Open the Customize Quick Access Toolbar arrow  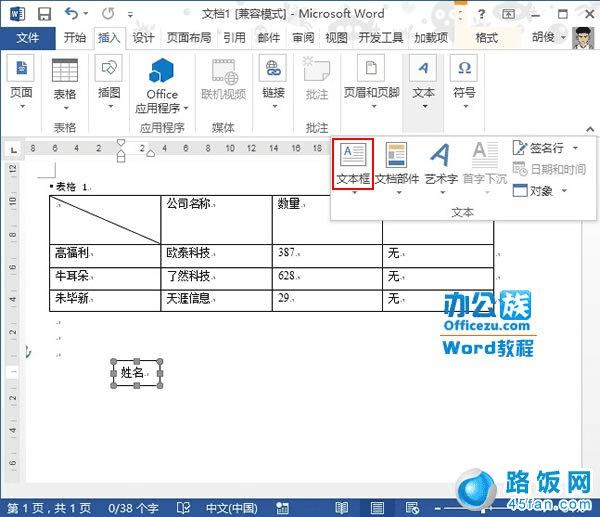(x=130, y=15)
